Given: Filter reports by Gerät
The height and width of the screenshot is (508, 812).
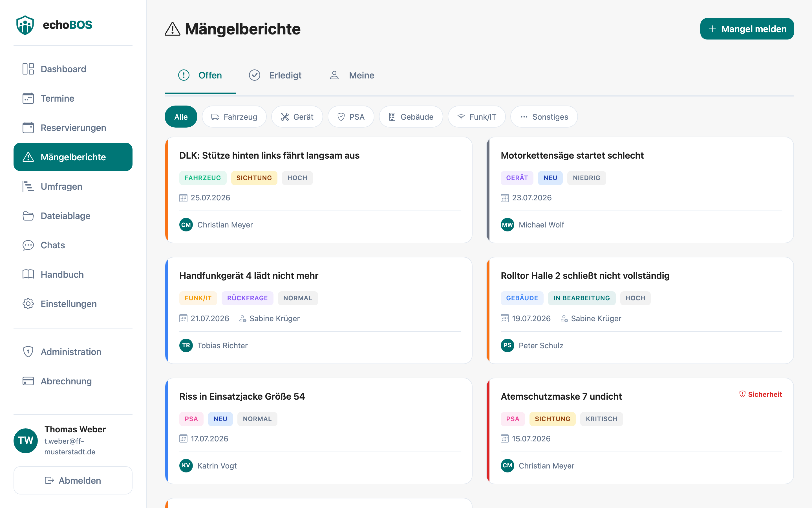Looking at the screenshot, I should [297, 117].
